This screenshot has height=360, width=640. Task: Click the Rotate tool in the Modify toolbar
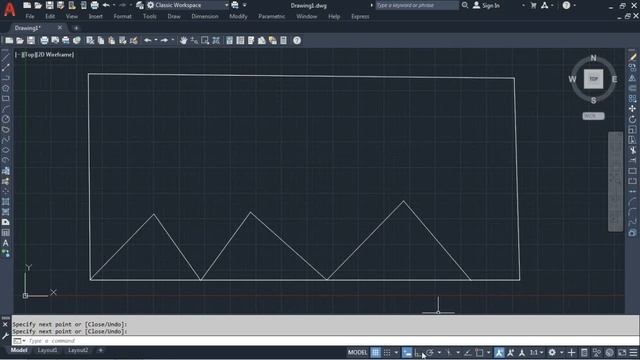(632, 119)
